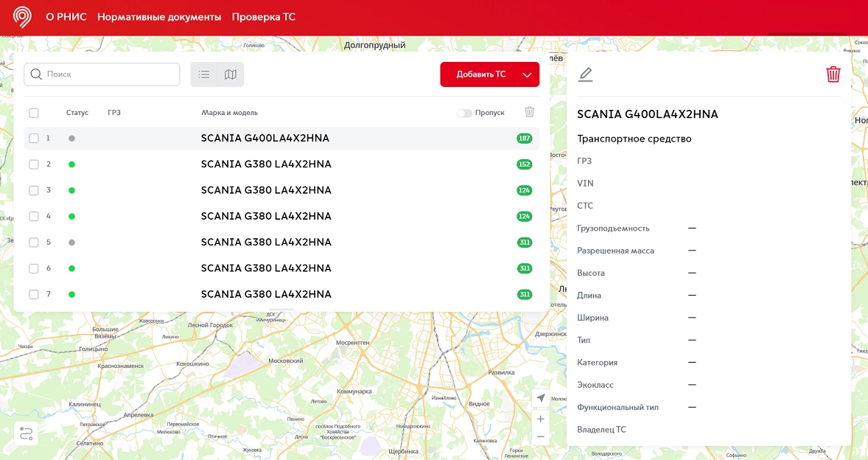This screenshot has width=868, height=460.
Task: Switch to list view mode
Action: point(204,74)
